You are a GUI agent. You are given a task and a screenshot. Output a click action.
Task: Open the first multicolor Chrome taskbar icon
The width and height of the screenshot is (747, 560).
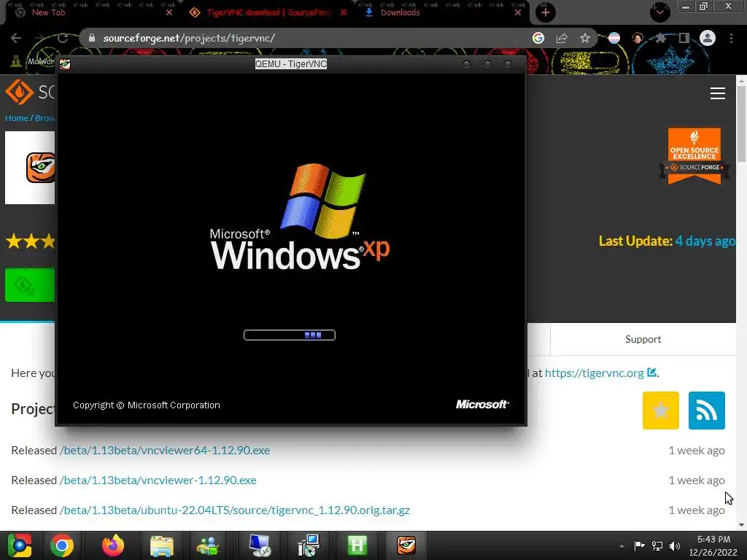click(x=20, y=545)
